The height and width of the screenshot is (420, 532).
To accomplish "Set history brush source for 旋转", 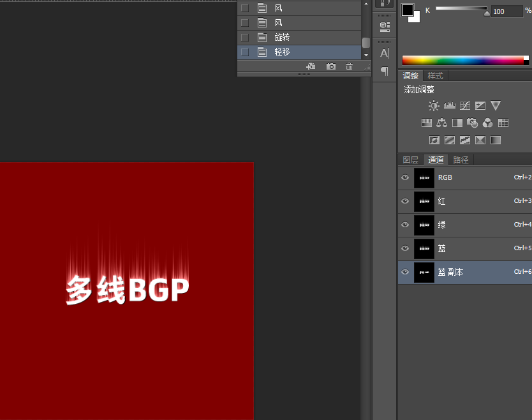I will [244, 38].
